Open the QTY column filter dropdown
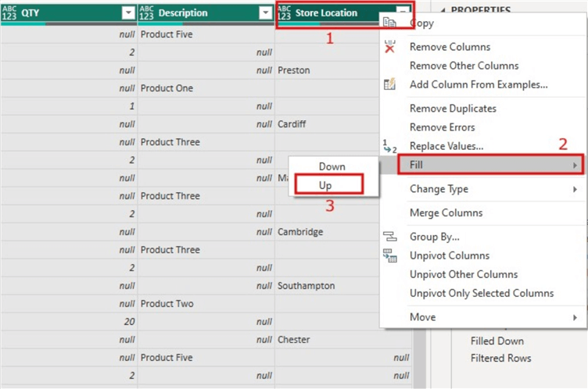The height and width of the screenshot is (389, 588). click(x=128, y=12)
